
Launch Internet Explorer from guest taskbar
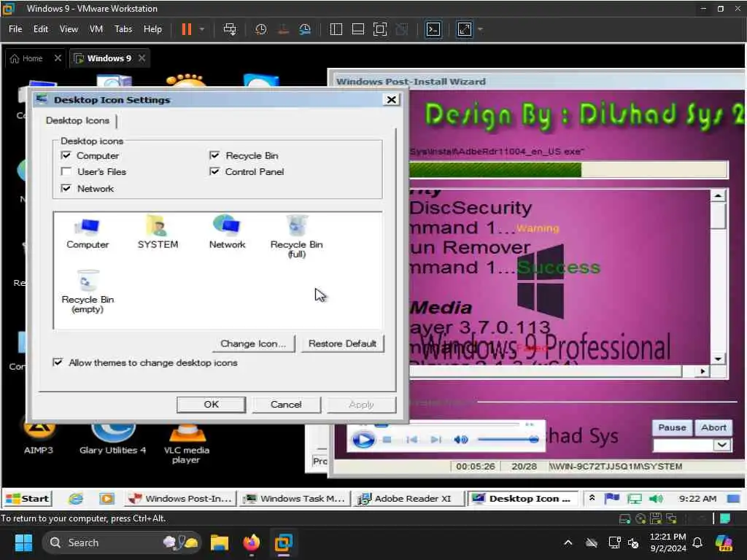pyautogui.click(x=75, y=499)
